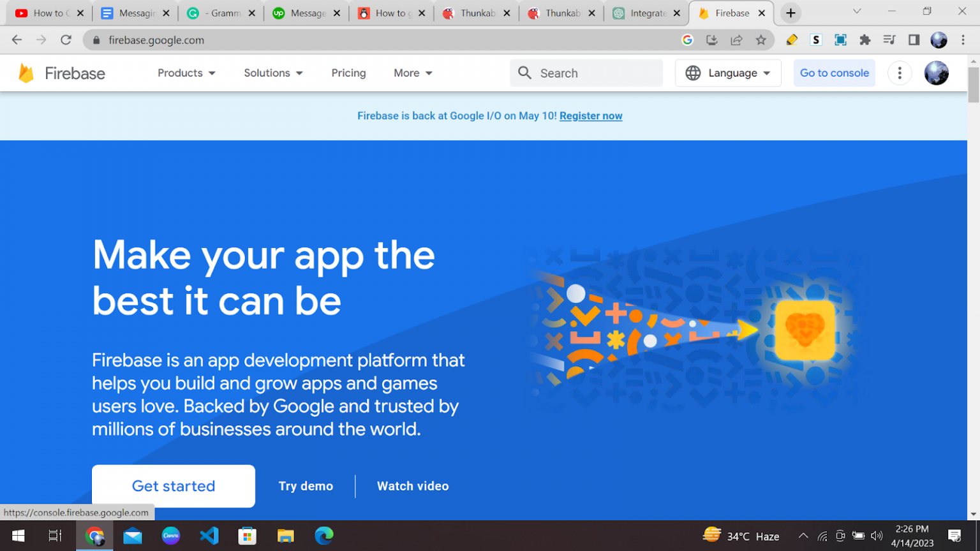Image resolution: width=980 pixels, height=551 pixels.
Task: Click the install site icon in address bar
Action: coord(711,40)
